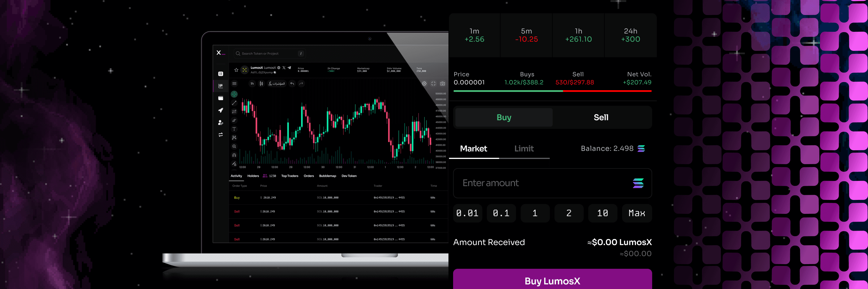Open the fx indicators menu
Viewport: 868px width, 289px height.
click(x=277, y=84)
